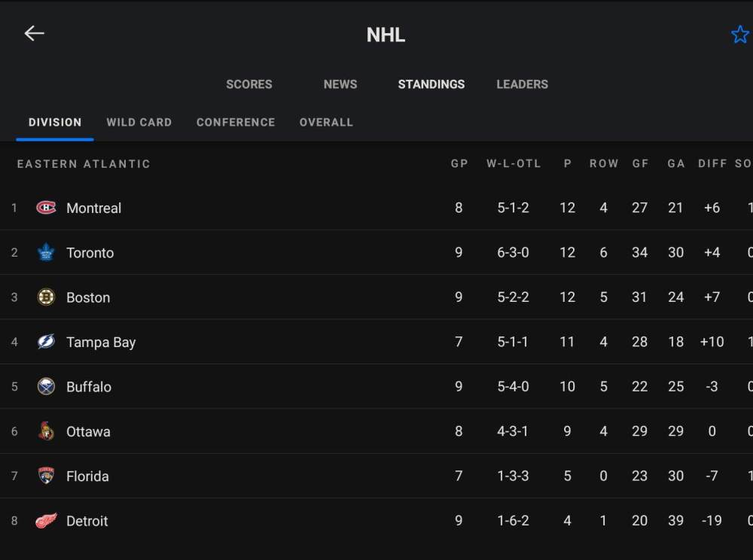Viewport: 753px width, 560px height.
Task: Click the Boston Bruins logo
Action: point(46,297)
